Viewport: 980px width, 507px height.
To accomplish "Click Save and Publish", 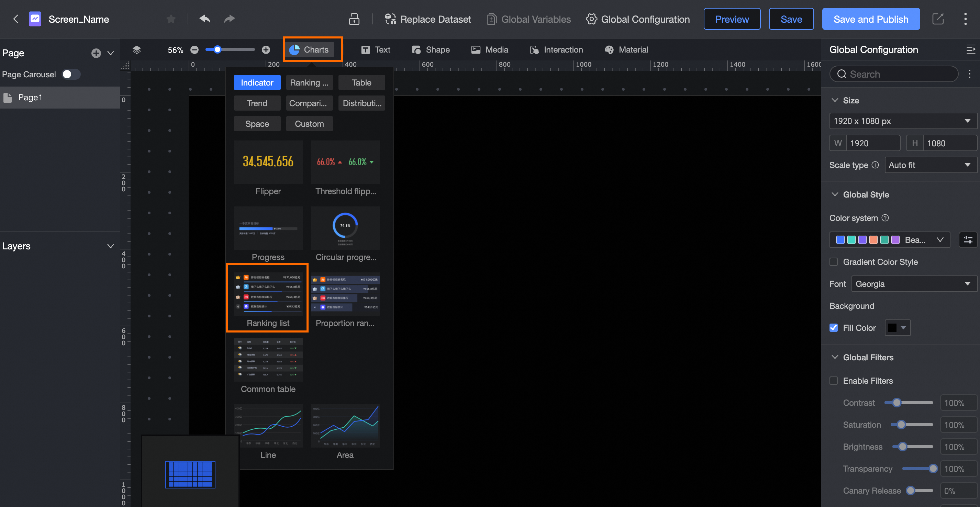I will tap(870, 19).
